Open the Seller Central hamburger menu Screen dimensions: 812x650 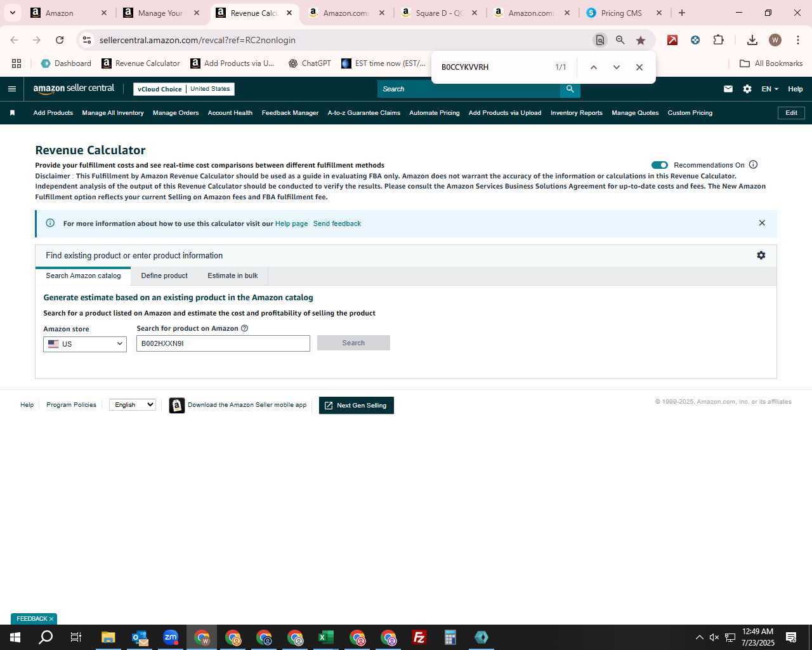tap(11, 89)
